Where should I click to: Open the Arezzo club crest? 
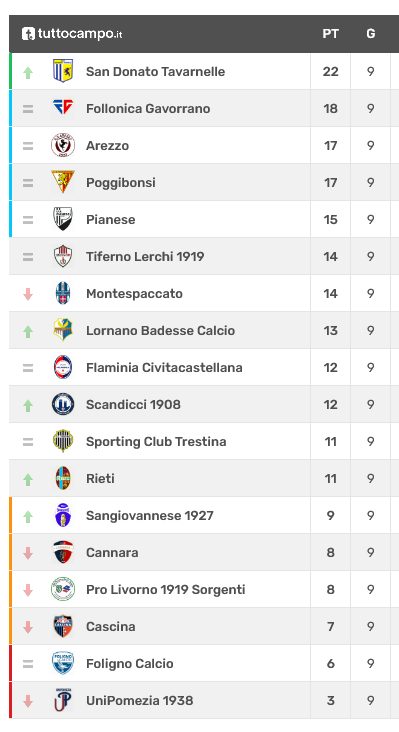pyautogui.click(x=63, y=145)
